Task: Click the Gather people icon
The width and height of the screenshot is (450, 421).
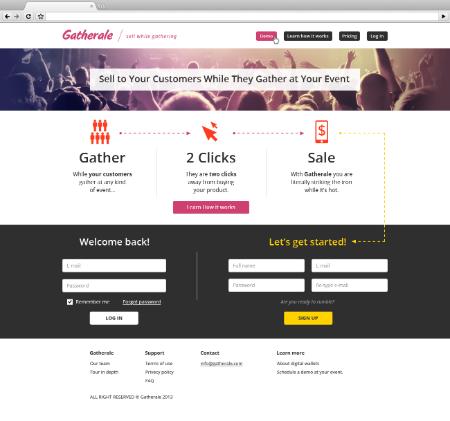Action: (x=100, y=132)
